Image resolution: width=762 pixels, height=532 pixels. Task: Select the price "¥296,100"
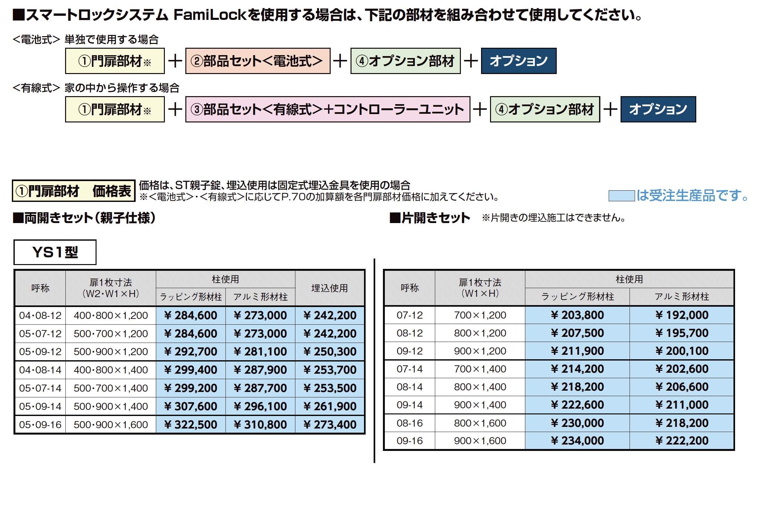260,406
